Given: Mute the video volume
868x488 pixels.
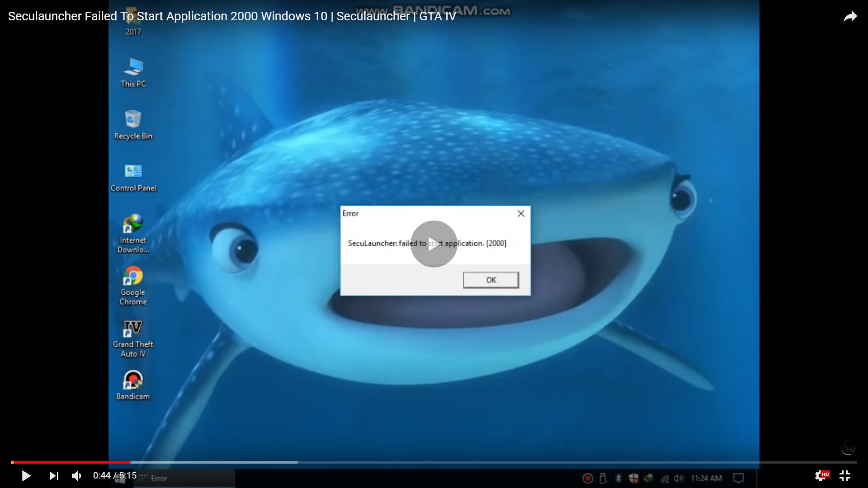Looking at the screenshot, I should tap(77, 476).
